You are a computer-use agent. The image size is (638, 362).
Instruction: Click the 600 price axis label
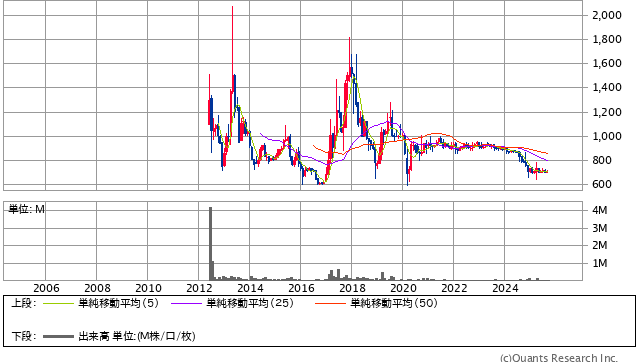tap(602, 184)
